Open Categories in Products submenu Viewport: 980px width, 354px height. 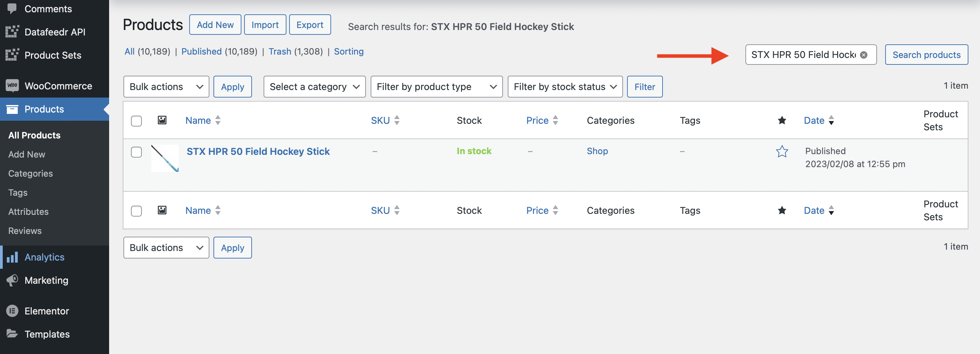tap(30, 174)
